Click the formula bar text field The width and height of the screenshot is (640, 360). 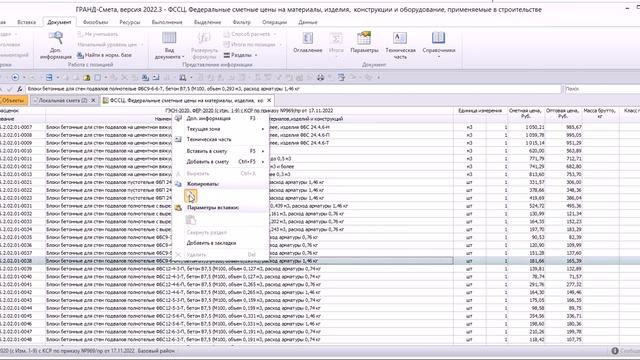(293, 89)
